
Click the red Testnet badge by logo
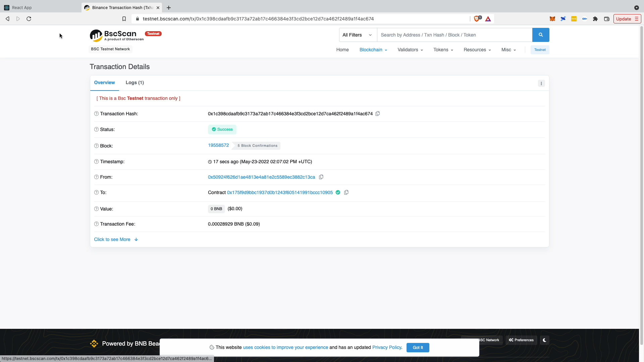pos(153,34)
